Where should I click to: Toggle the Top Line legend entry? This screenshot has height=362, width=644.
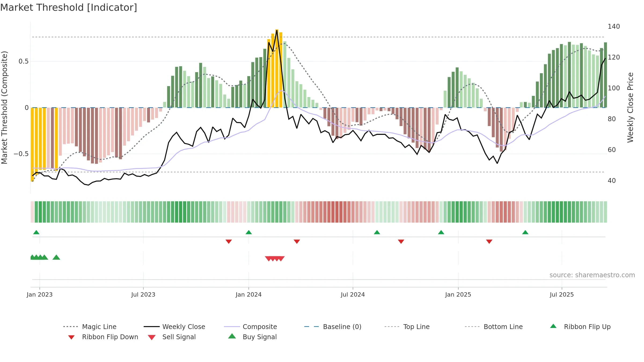coord(407,327)
